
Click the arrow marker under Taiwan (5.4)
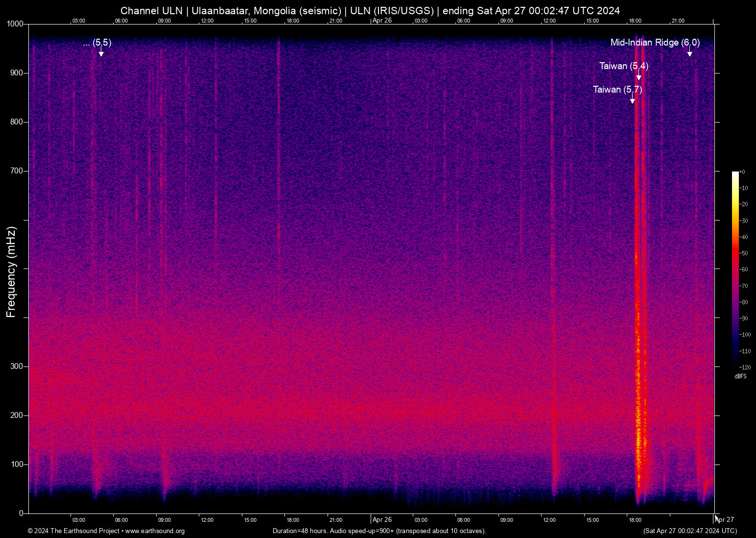pyautogui.click(x=638, y=76)
